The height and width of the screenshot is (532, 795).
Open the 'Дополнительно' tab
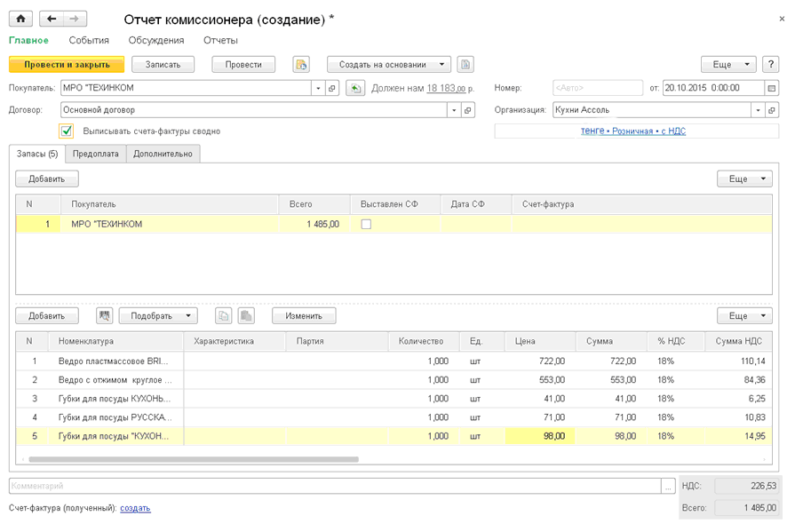(x=163, y=154)
